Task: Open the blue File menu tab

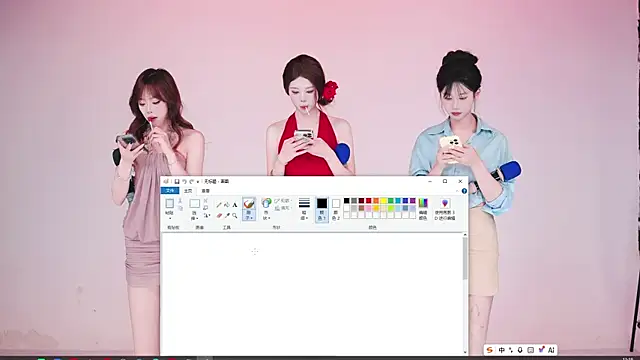Action: tap(170, 191)
